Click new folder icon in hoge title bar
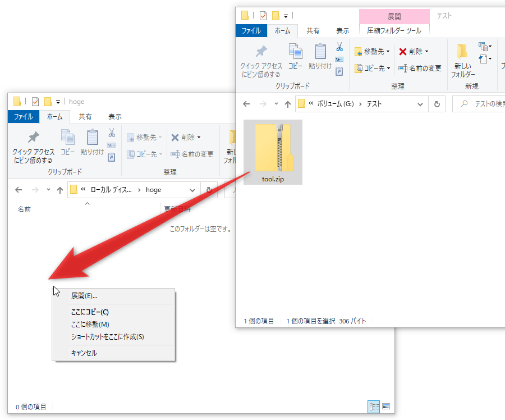This screenshot has width=505, height=420. (48, 102)
